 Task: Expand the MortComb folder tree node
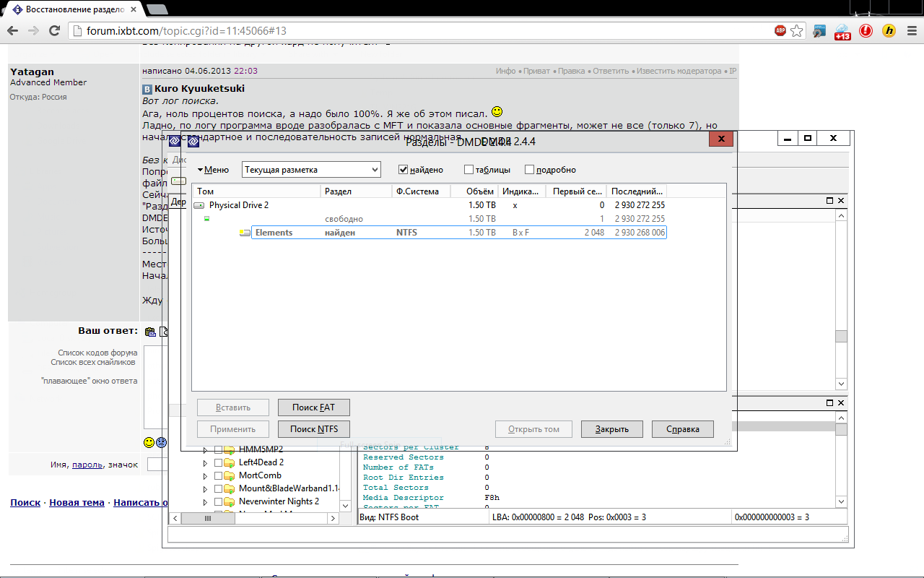[205, 476]
